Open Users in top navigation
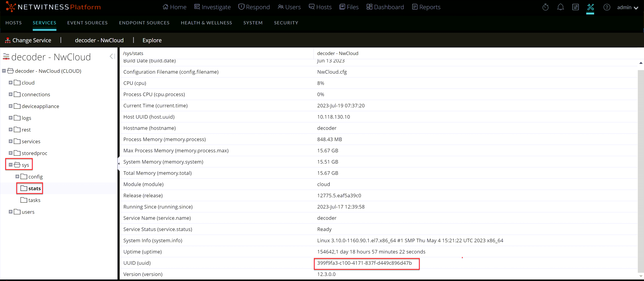Viewport: 644px width, 281px height. coord(289,7)
